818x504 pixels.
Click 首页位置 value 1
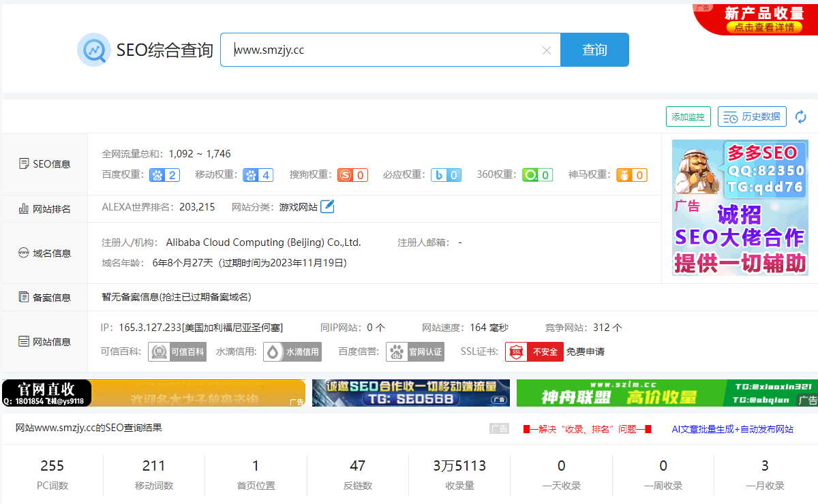(256, 466)
